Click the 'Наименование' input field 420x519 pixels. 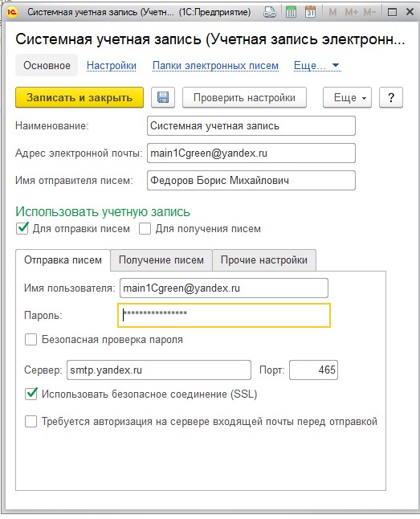click(251, 126)
